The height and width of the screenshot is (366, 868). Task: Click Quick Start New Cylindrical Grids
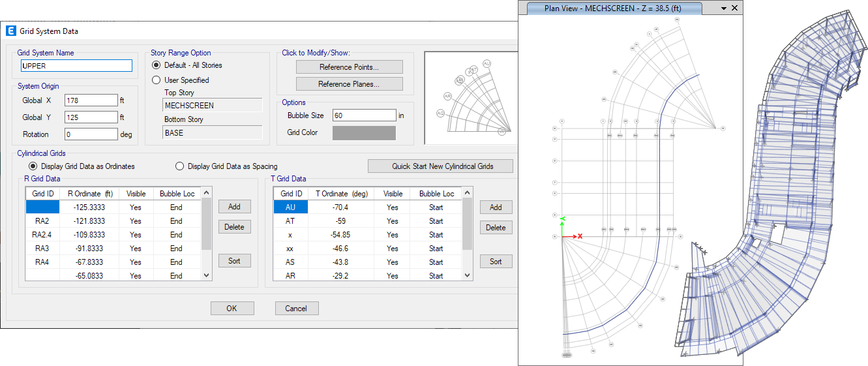pos(440,166)
